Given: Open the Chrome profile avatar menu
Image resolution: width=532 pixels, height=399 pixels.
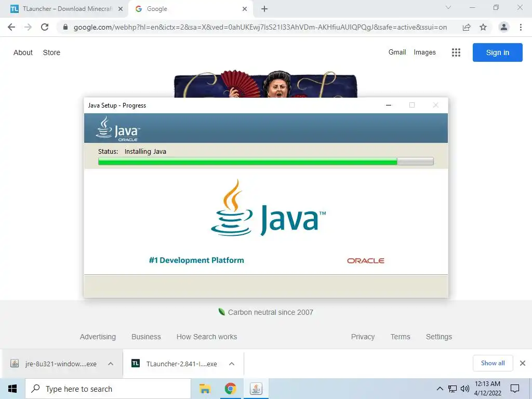Looking at the screenshot, I should [504, 27].
